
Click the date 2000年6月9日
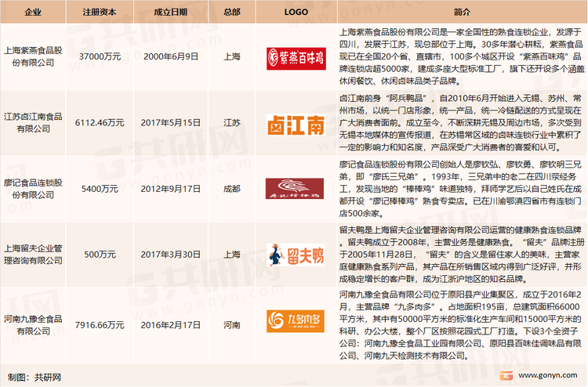pyautogui.click(x=171, y=56)
